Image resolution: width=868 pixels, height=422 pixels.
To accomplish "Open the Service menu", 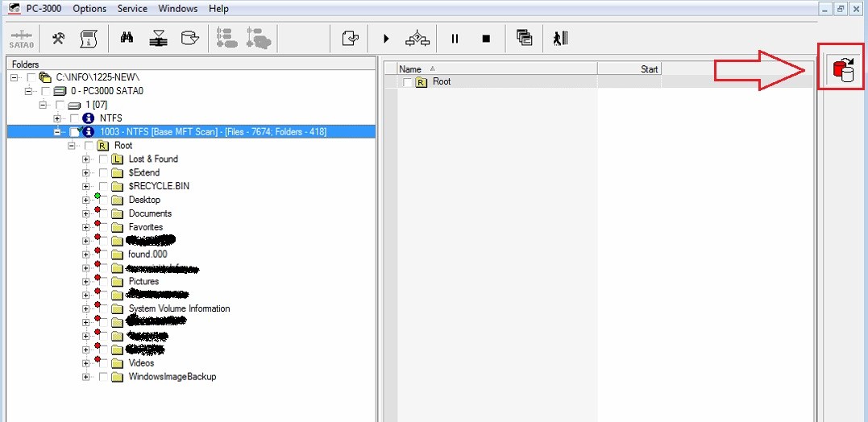I will [x=132, y=9].
